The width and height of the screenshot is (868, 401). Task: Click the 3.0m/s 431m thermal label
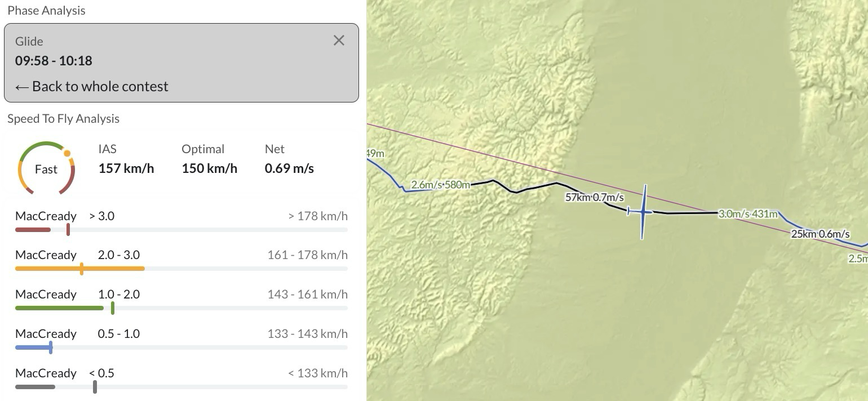point(748,214)
